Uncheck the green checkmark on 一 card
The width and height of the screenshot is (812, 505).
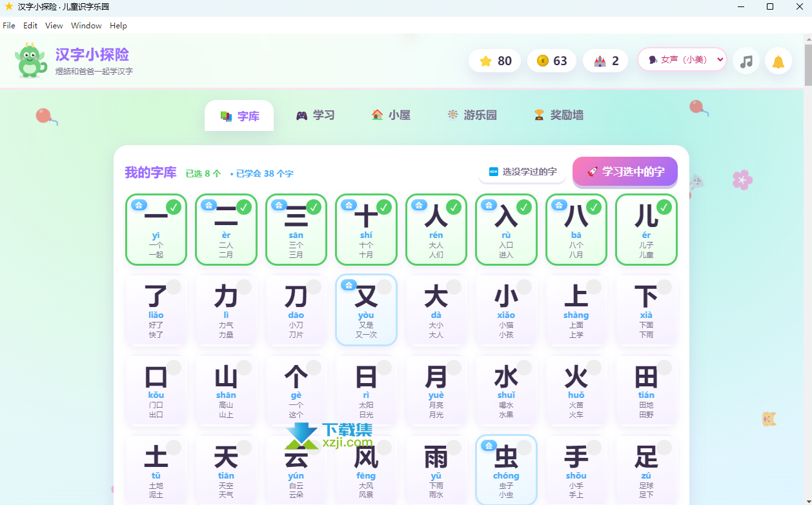(x=174, y=207)
